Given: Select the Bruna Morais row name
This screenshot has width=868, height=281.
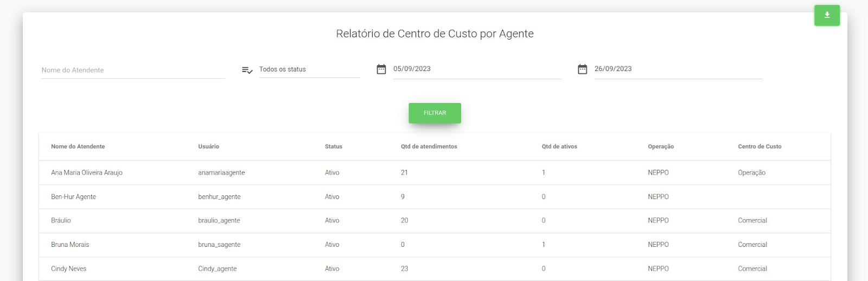Looking at the screenshot, I should click(x=70, y=245).
